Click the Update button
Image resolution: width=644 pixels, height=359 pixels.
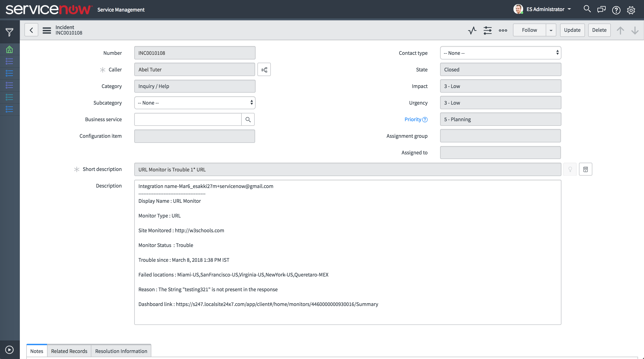572,30
